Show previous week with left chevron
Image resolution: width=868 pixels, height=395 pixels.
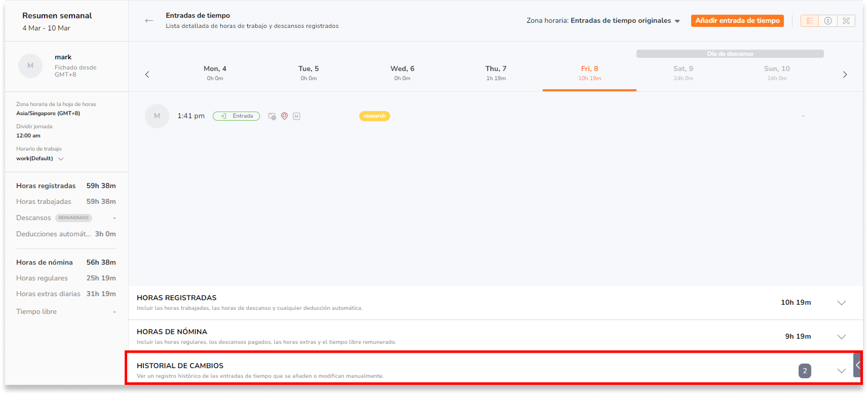147,75
